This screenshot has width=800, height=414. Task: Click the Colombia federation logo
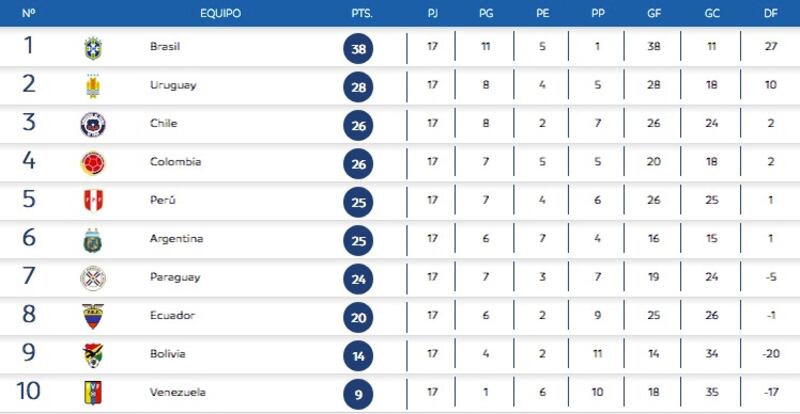(x=93, y=163)
